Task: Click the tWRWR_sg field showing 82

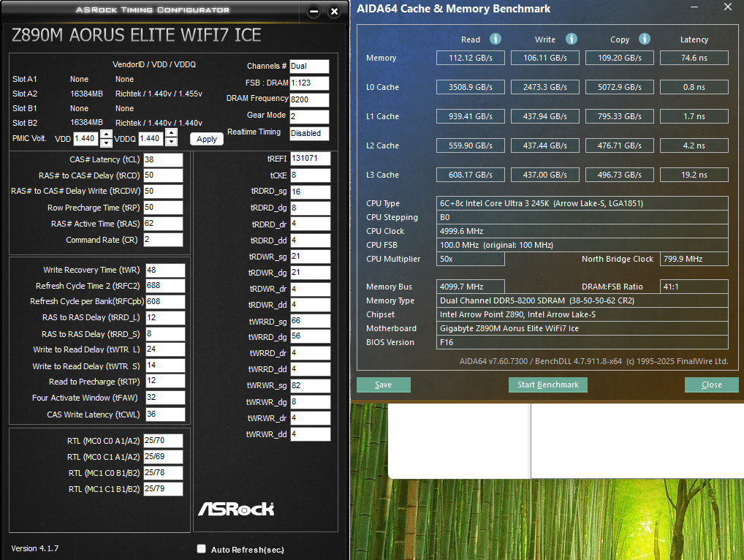Action: pyautogui.click(x=311, y=386)
